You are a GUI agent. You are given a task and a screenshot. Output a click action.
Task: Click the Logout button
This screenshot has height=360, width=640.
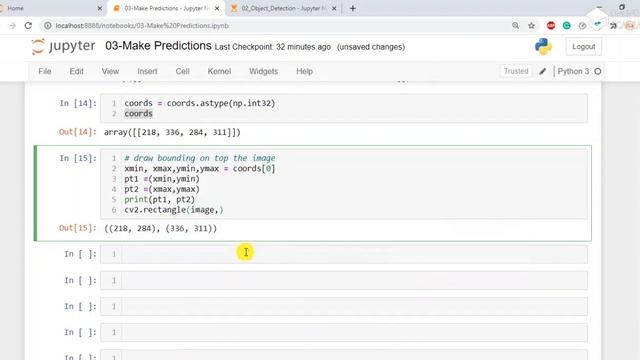pos(583,47)
